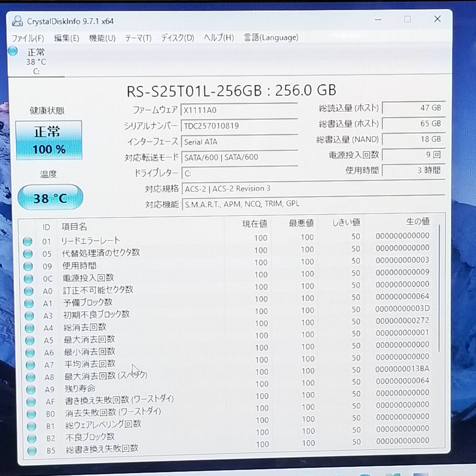Minimize the CrystalDiskInfo window

tap(378, 19)
